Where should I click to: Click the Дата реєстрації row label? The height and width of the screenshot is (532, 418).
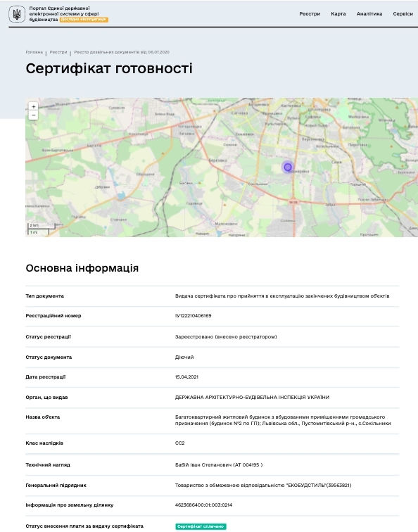[x=46, y=377]
